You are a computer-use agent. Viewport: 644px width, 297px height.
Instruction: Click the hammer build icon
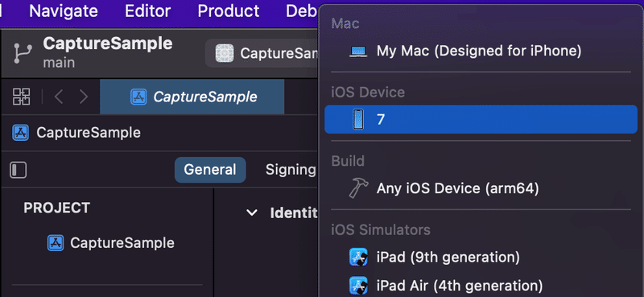[x=358, y=188]
